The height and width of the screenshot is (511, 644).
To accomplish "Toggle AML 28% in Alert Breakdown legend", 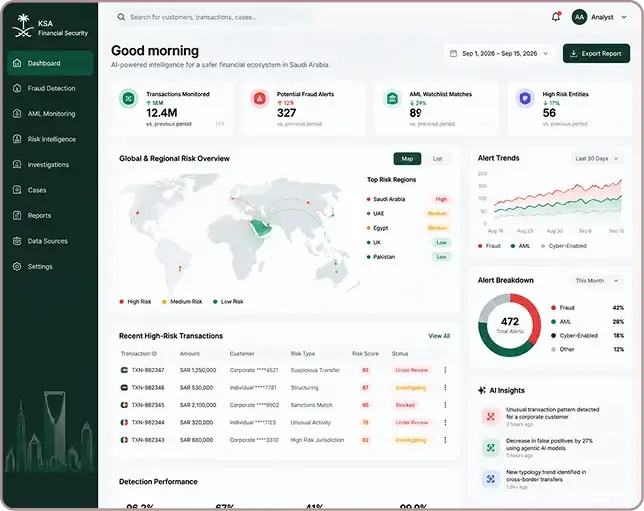I will [x=587, y=322].
